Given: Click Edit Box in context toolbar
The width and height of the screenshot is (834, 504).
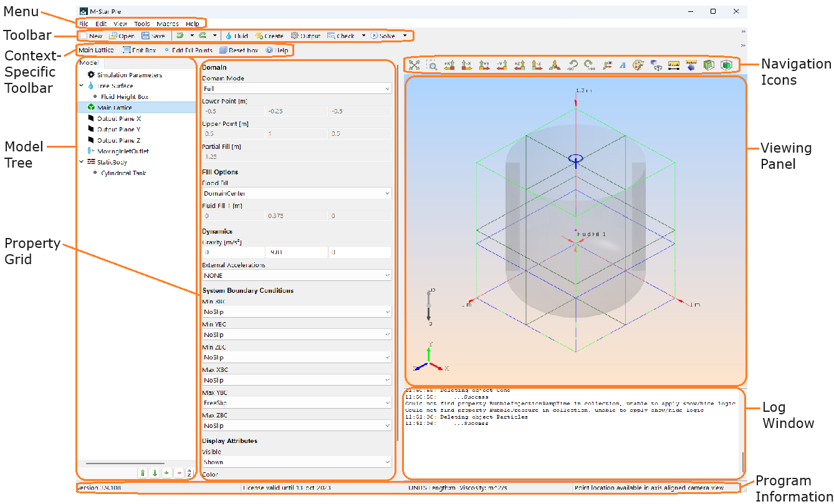Looking at the screenshot, I should [x=139, y=50].
